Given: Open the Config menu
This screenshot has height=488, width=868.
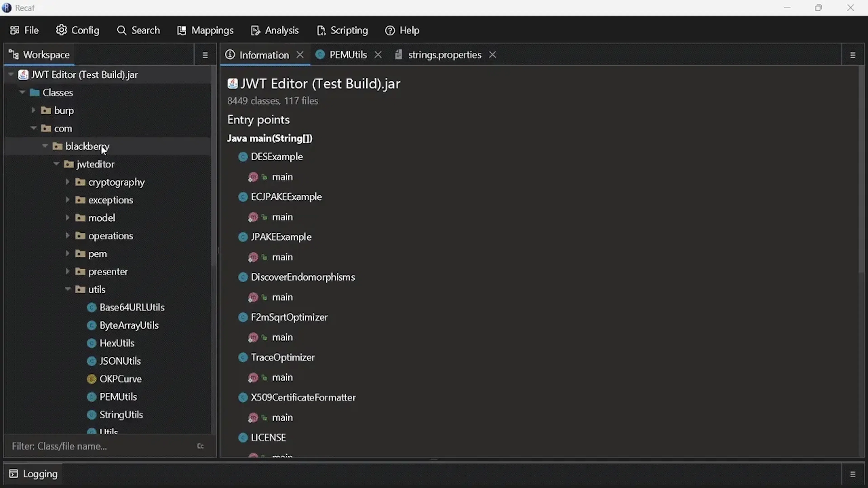Looking at the screenshot, I should click(x=78, y=30).
